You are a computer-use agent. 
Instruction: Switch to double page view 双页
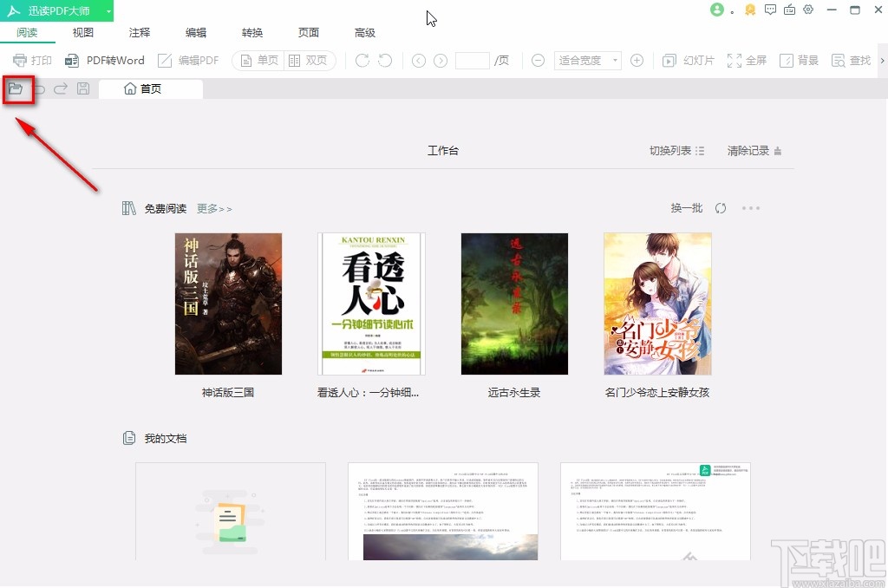click(x=308, y=60)
